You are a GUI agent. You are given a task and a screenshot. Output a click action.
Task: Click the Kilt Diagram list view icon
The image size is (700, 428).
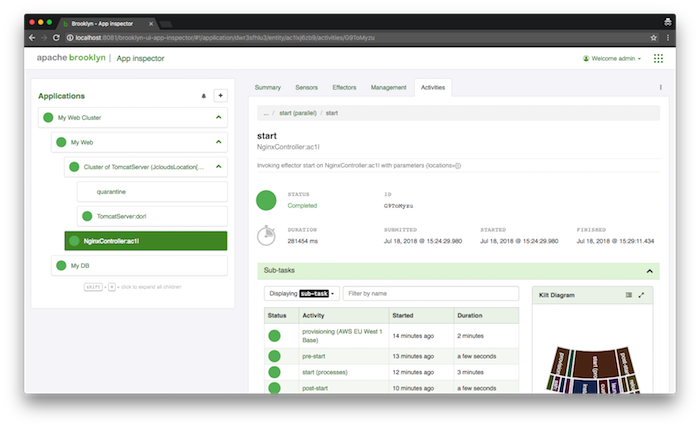[x=628, y=295]
